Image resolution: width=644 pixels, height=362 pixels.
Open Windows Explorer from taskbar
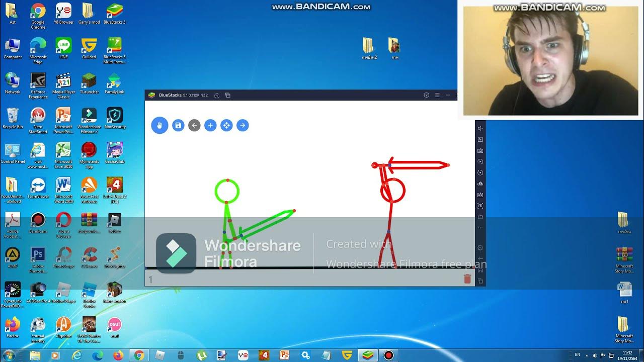coord(35,355)
